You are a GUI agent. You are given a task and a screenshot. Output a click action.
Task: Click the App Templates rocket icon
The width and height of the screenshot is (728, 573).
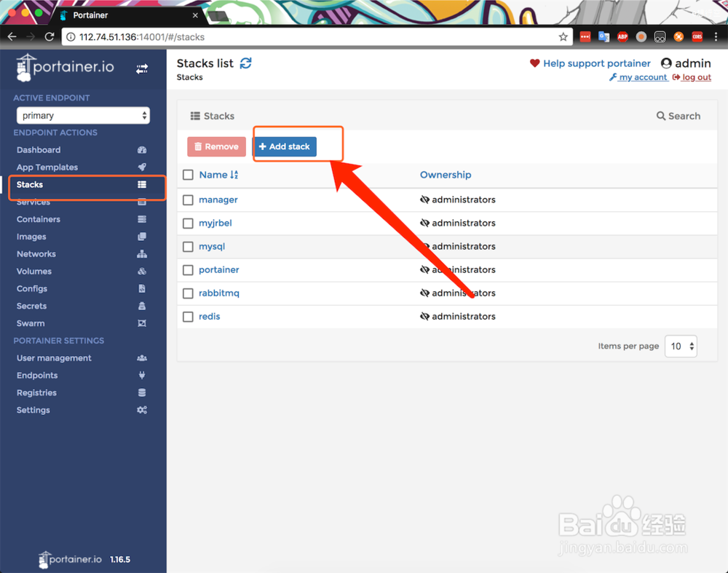coord(142,167)
